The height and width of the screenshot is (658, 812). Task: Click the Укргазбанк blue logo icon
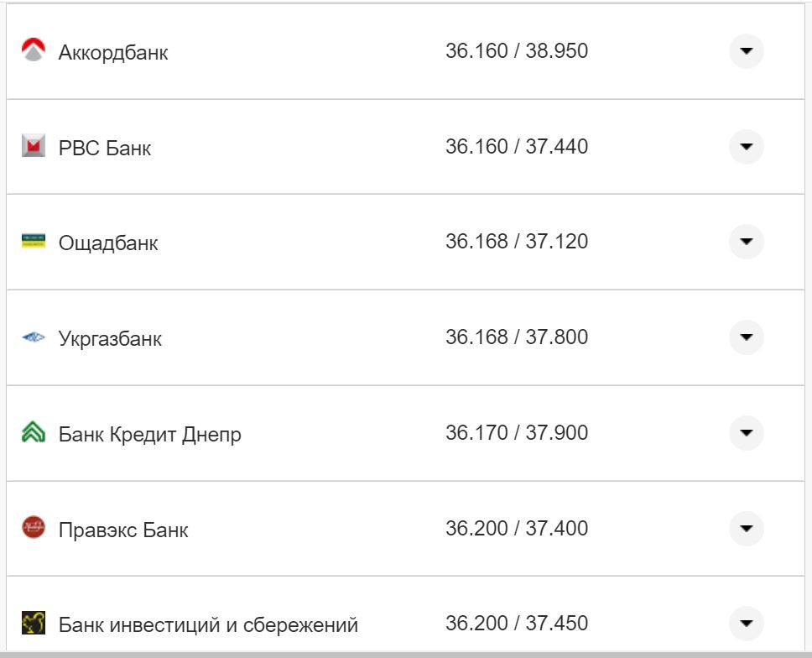tap(34, 338)
